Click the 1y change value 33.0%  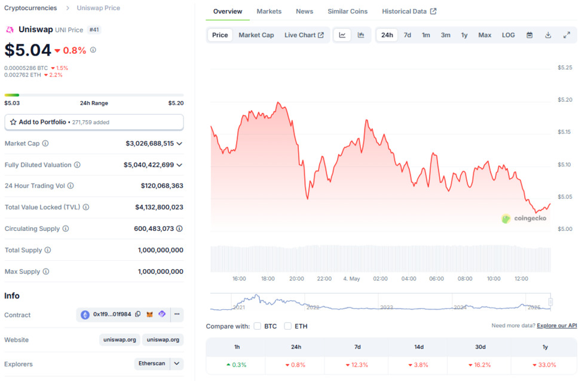tap(544, 365)
